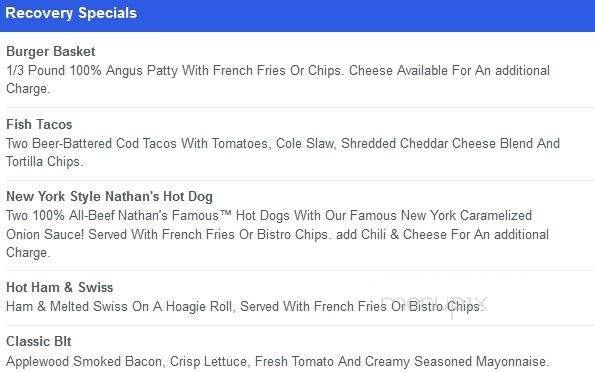This screenshot has width=595, height=372.
Task: Click the Fish Tacos Beer-Battered Cod description
Action: pyautogui.click(x=283, y=152)
